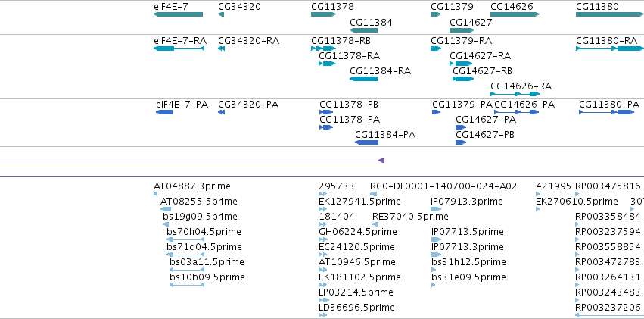The height and width of the screenshot is (319, 644).
Task: Select transcript CG14627-RA
Action: pyautogui.click(x=461, y=64)
